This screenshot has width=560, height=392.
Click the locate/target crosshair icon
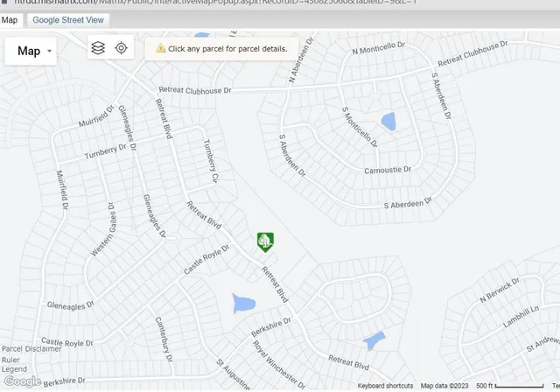coord(122,48)
